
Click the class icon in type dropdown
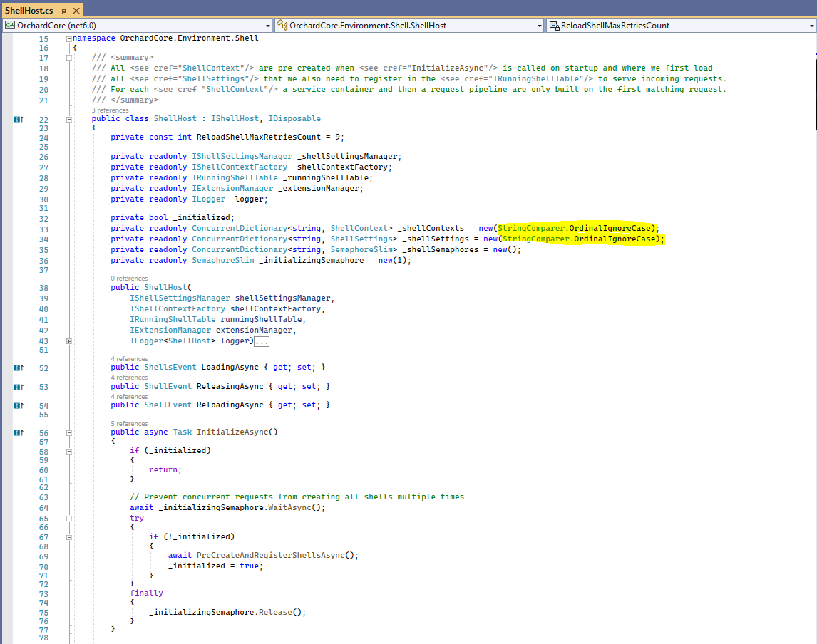[x=282, y=25]
